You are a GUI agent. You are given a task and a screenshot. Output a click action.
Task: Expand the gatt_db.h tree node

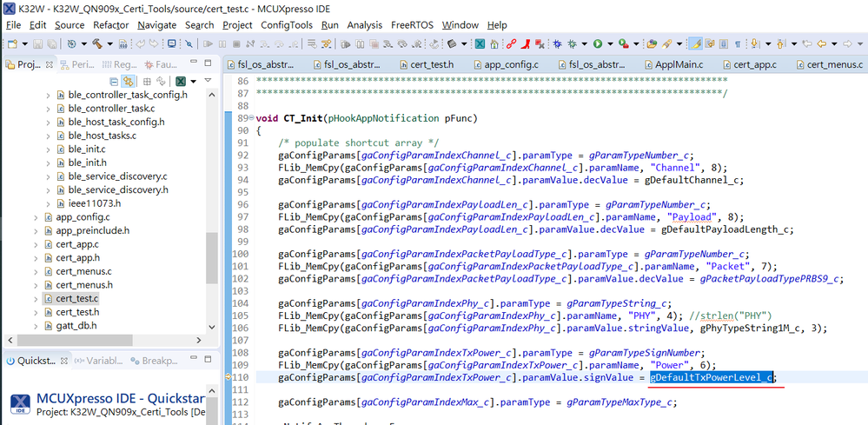pyautogui.click(x=36, y=325)
